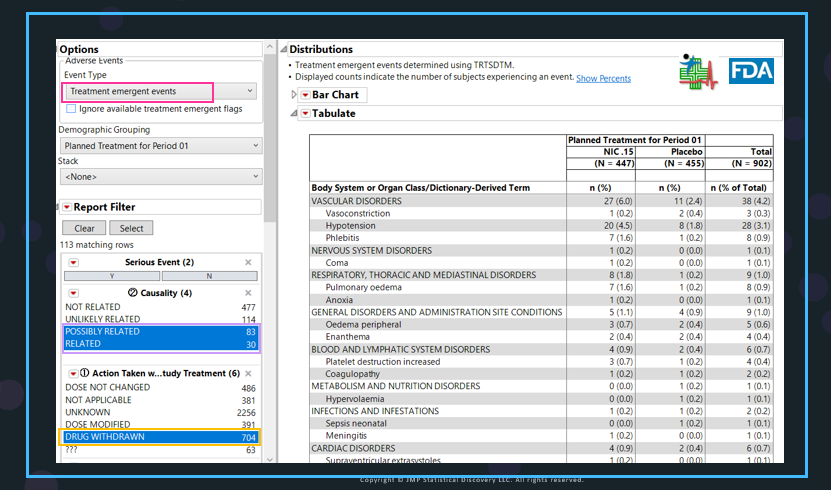The width and height of the screenshot is (831, 490).
Task: Expand the Bar Chart disclosure triangle
Action: (294, 95)
